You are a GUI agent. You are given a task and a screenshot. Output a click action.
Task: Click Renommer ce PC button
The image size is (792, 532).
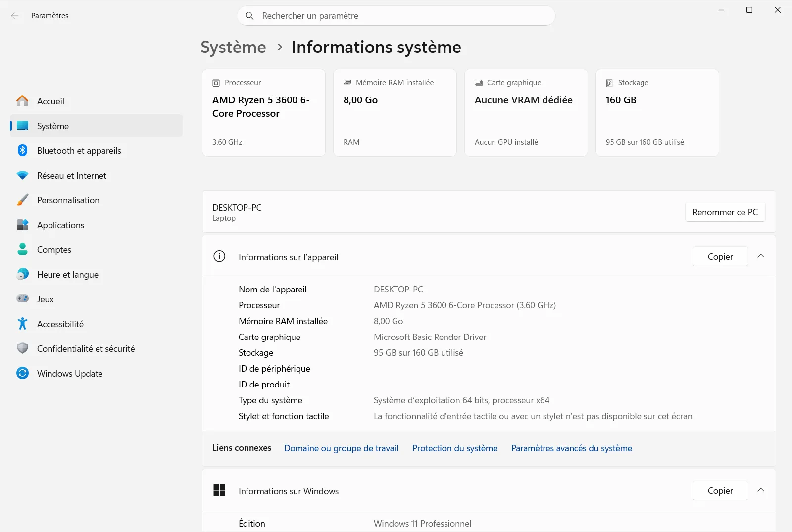point(725,212)
